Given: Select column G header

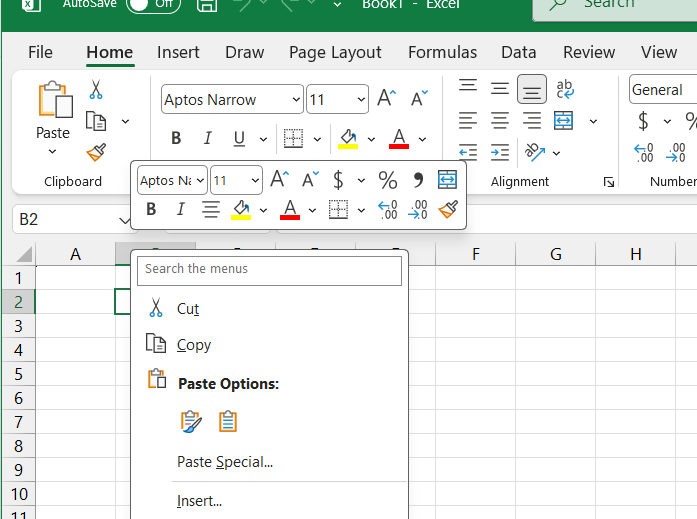Looking at the screenshot, I should click(555, 254).
